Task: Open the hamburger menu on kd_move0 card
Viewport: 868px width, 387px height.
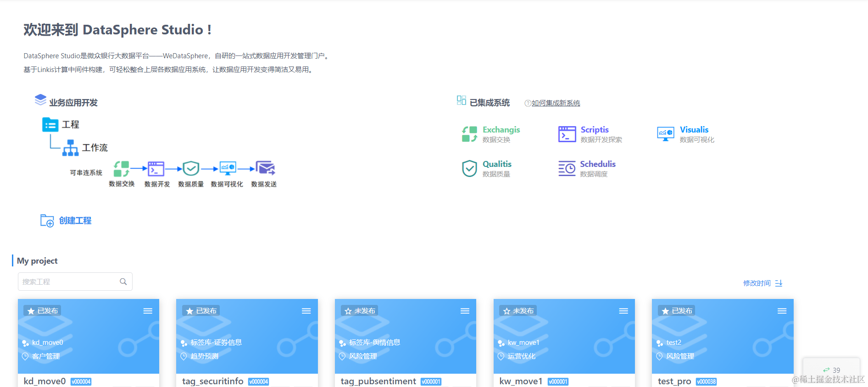Action: click(148, 311)
